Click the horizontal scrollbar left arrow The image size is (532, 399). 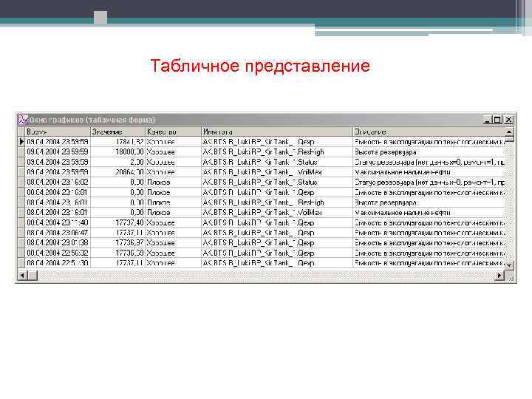(x=22, y=275)
